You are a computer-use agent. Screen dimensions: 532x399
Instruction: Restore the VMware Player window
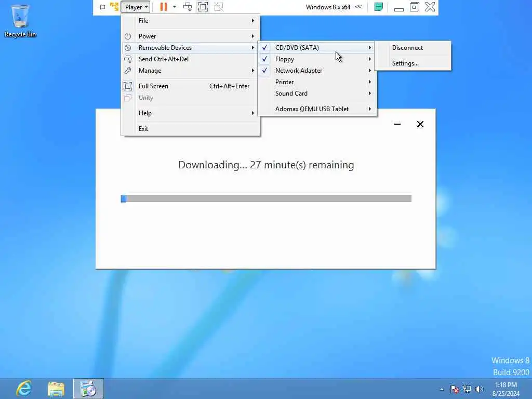tap(414, 7)
